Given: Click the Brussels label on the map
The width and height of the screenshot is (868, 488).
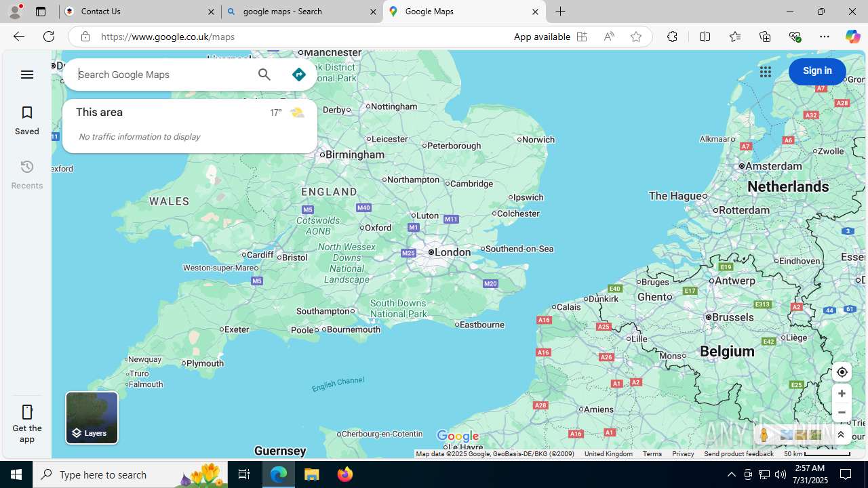Looking at the screenshot, I should [733, 317].
